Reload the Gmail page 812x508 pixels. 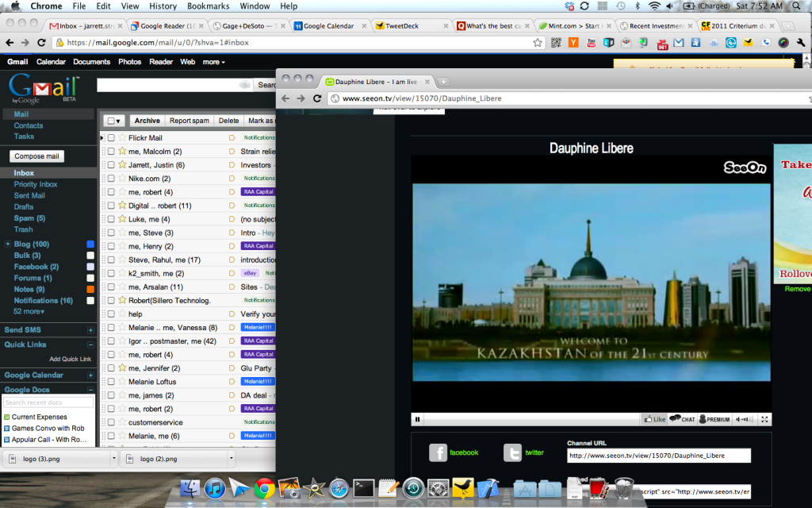click(x=41, y=43)
